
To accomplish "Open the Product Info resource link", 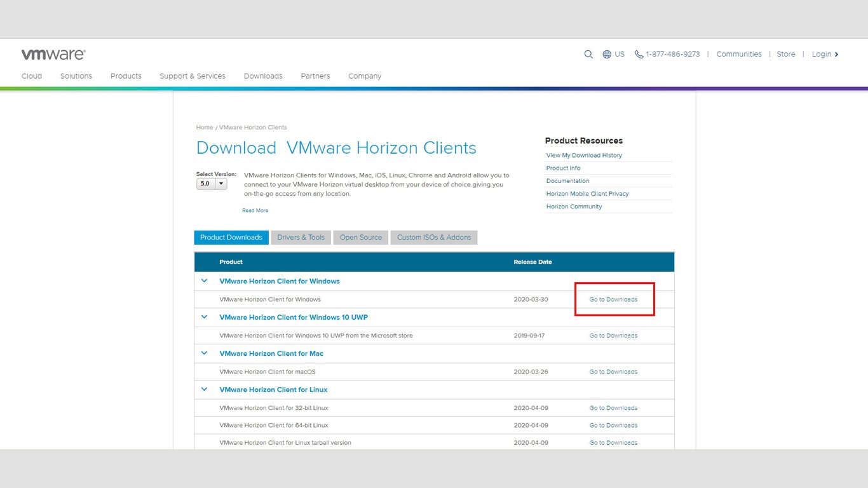I will point(563,168).
